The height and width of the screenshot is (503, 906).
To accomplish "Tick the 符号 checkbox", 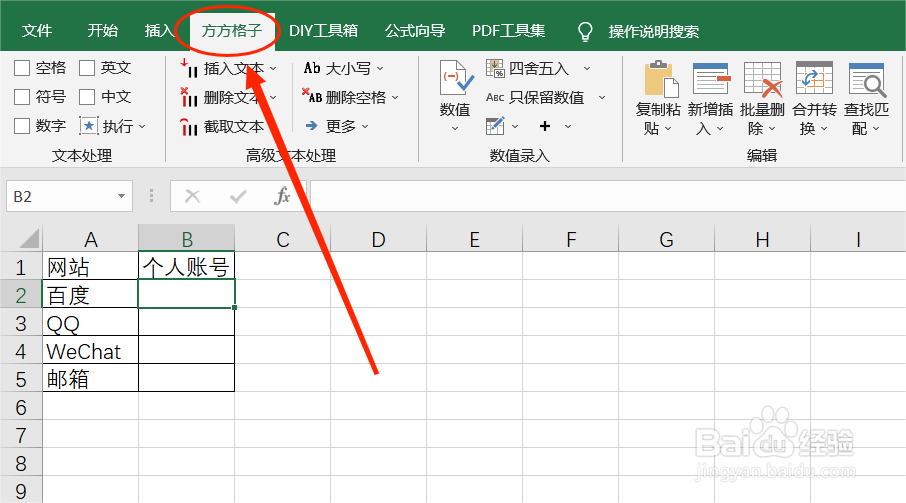I will tap(22, 97).
